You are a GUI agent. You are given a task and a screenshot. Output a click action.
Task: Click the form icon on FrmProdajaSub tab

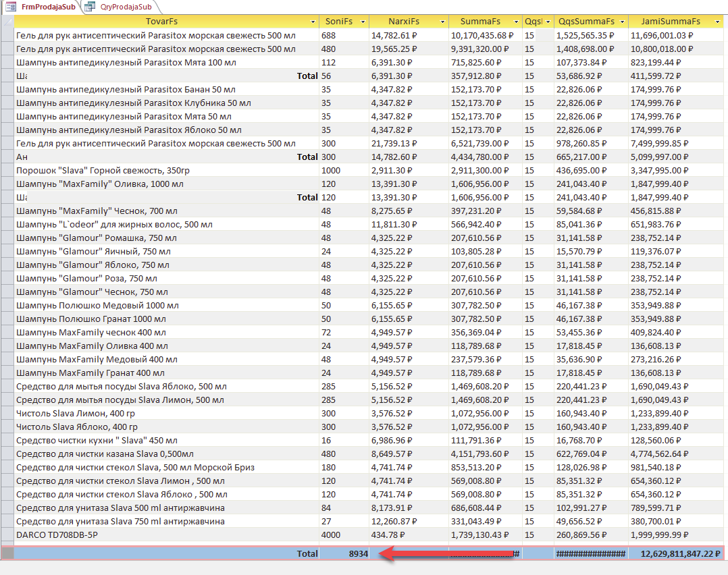click(x=11, y=7)
